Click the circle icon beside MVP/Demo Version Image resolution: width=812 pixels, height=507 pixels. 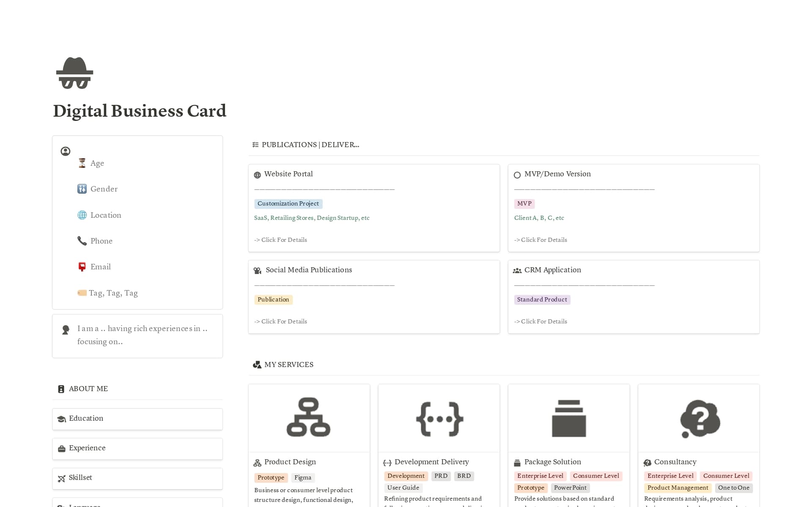click(517, 175)
